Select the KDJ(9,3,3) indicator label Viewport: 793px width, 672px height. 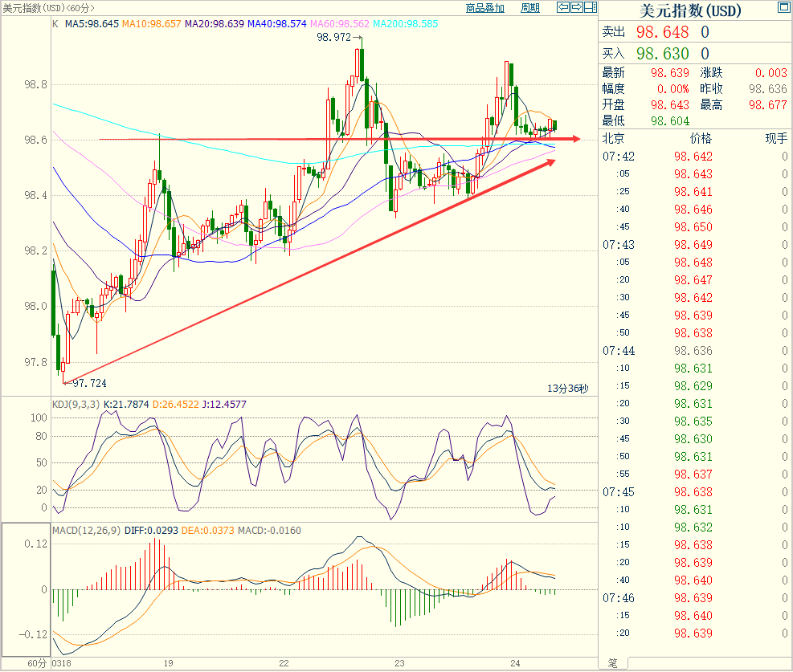(x=76, y=404)
